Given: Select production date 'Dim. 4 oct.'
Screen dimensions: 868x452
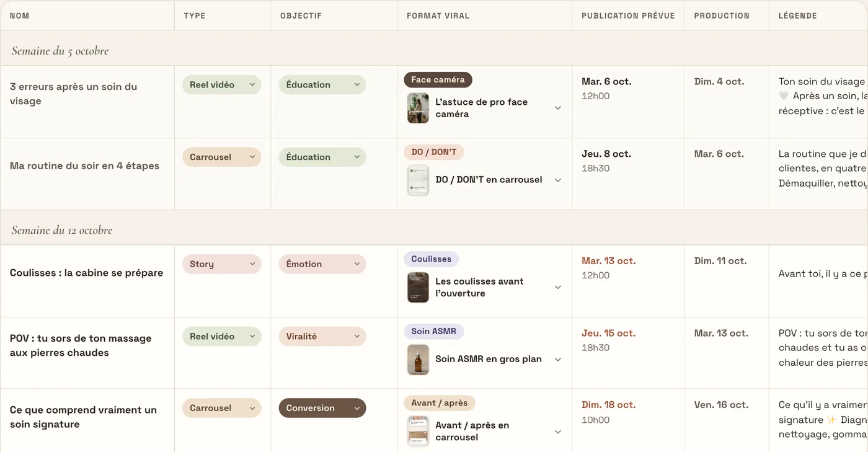Looking at the screenshot, I should pos(719,81).
